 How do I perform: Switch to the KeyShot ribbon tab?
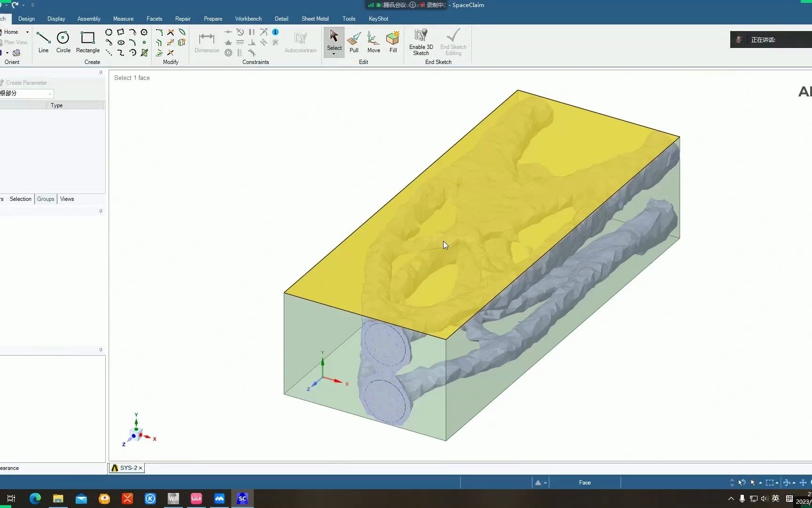pos(378,19)
